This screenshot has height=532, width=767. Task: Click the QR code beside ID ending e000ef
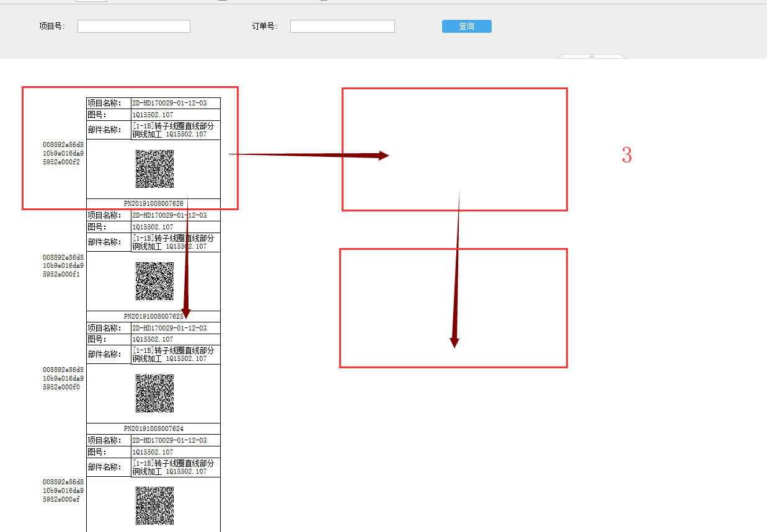[x=154, y=506]
